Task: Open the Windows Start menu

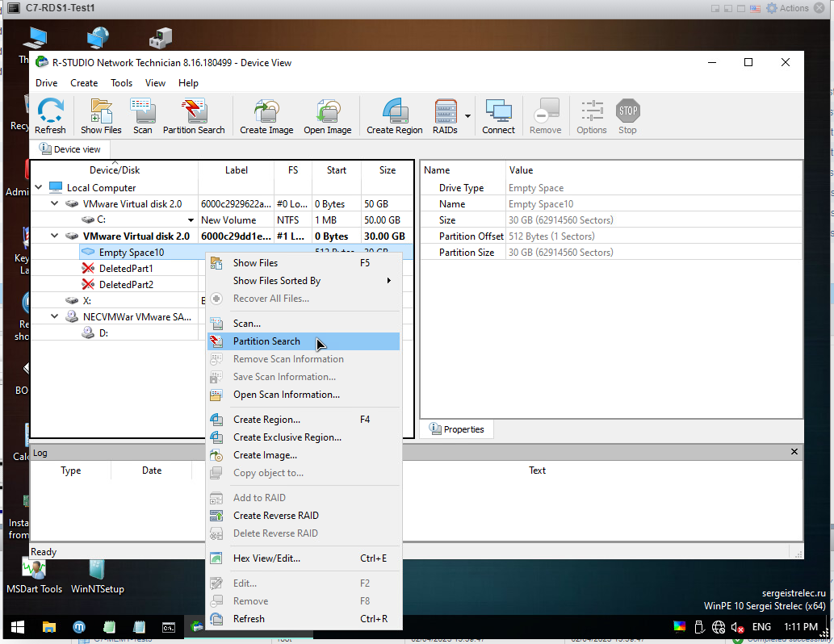Action: [17, 627]
